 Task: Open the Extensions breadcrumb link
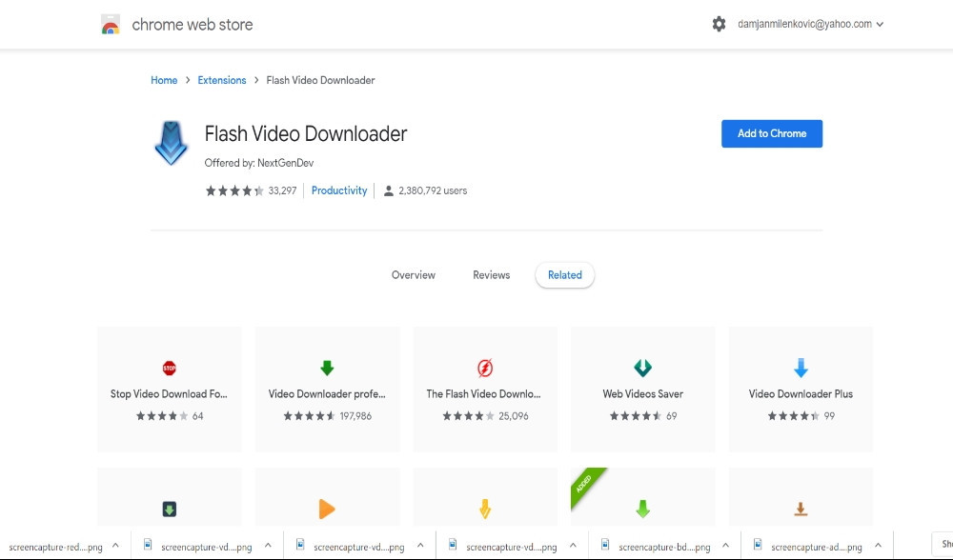tap(222, 80)
